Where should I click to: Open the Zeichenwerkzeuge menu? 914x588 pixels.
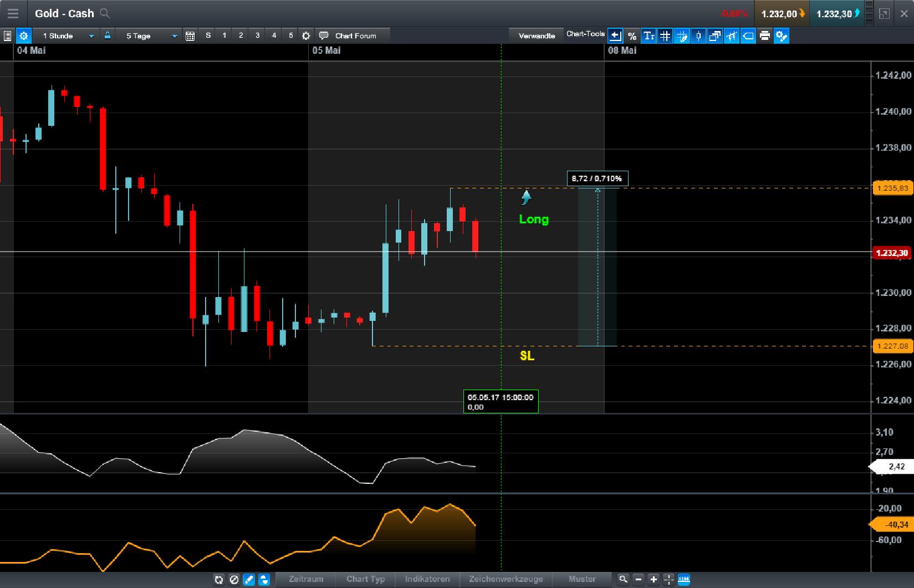click(505, 579)
